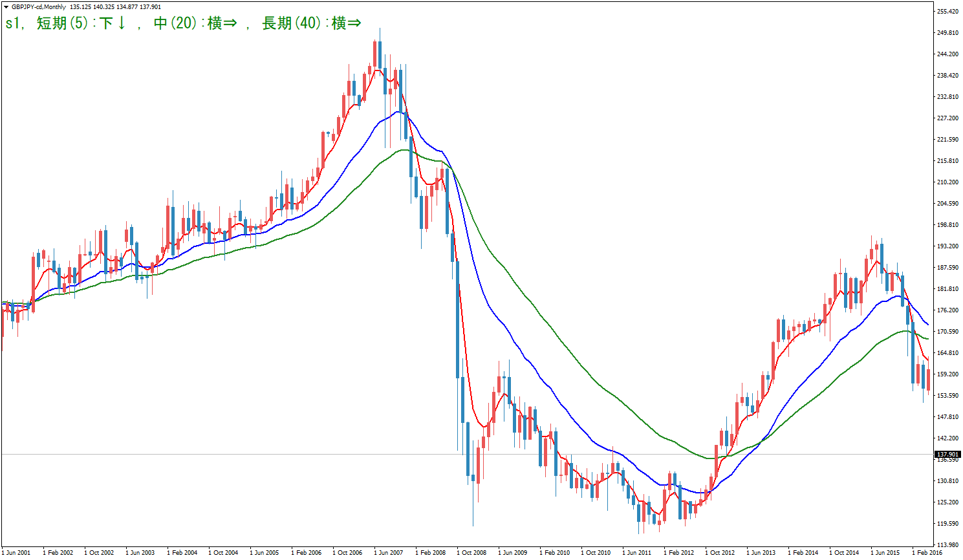963x560 pixels.
Task: Click the current price tag 137.901
Action: (948, 455)
